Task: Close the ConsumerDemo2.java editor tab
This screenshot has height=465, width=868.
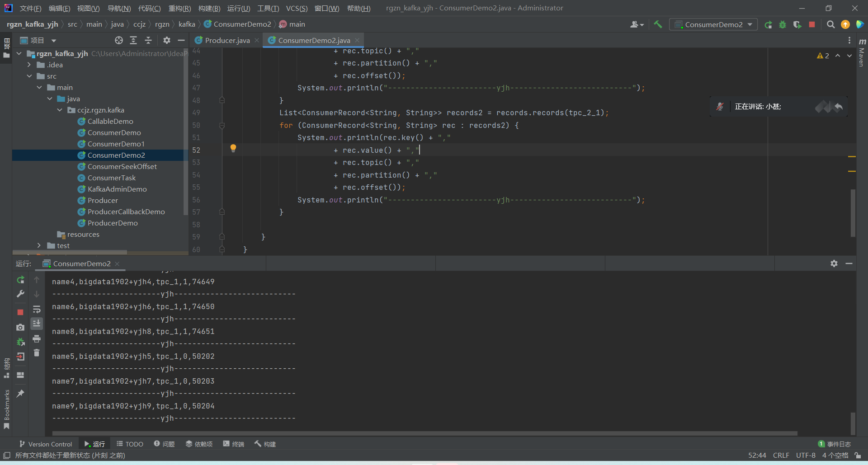Action: pos(357,40)
